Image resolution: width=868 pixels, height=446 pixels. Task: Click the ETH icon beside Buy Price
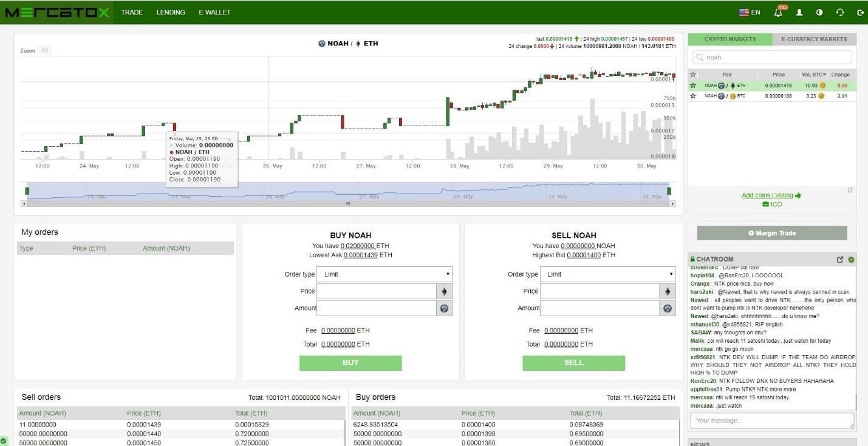tap(445, 291)
